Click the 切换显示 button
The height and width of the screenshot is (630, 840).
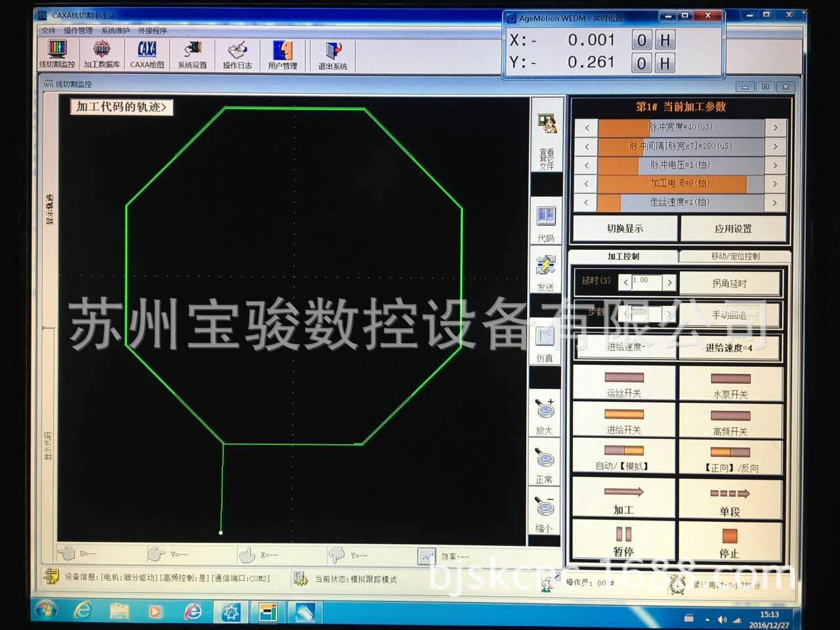click(x=625, y=228)
